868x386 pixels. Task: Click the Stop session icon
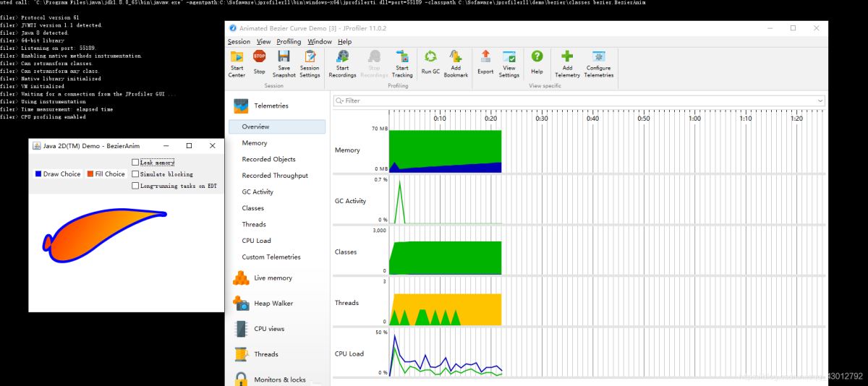click(x=259, y=56)
